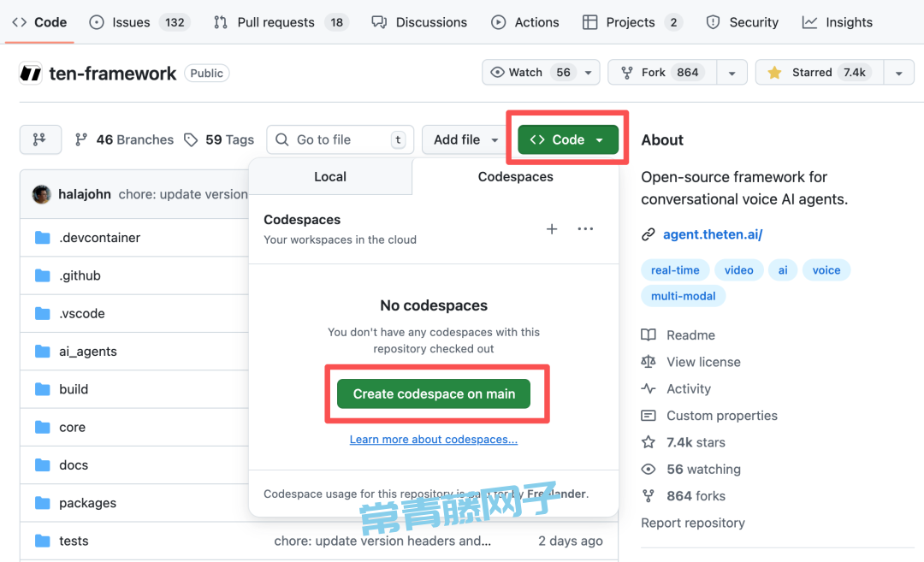Image resolution: width=924 pixels, height=562 pixels.
Task: View the 56 watching link
Action: tap(691, 470)
